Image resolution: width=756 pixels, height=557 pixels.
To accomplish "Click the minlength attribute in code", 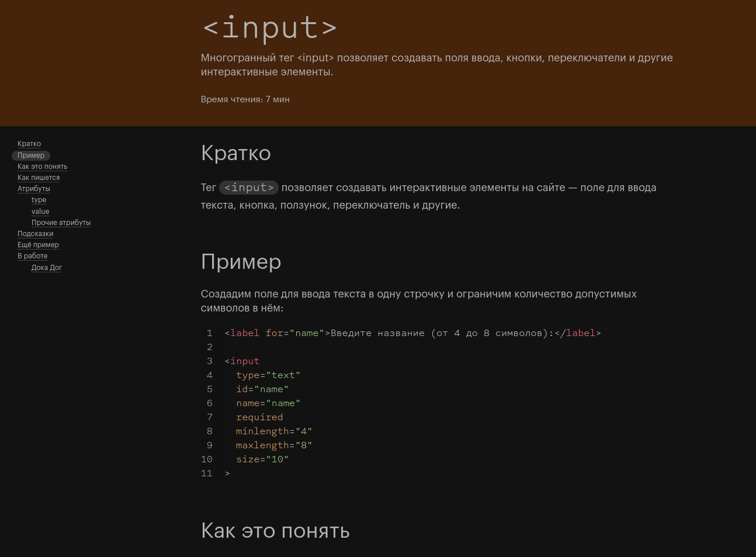I will (263, 431).
